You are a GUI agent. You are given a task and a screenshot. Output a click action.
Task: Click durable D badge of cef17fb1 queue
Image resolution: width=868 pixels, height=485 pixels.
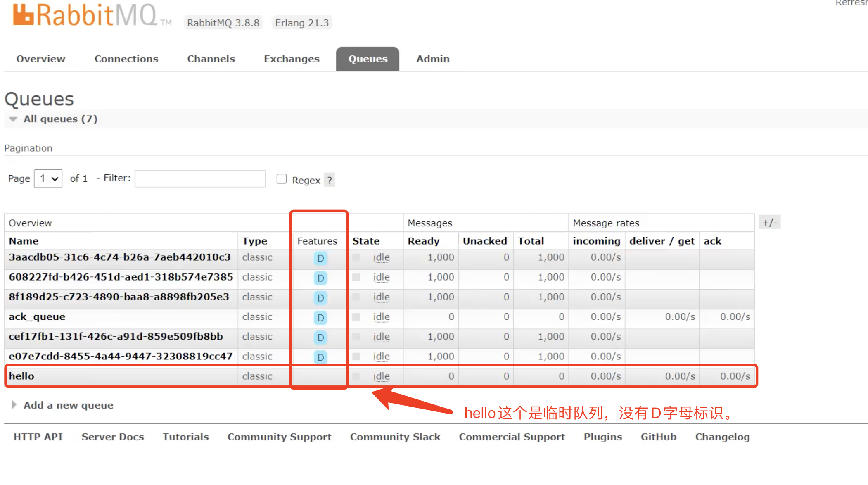click(320, 338)
